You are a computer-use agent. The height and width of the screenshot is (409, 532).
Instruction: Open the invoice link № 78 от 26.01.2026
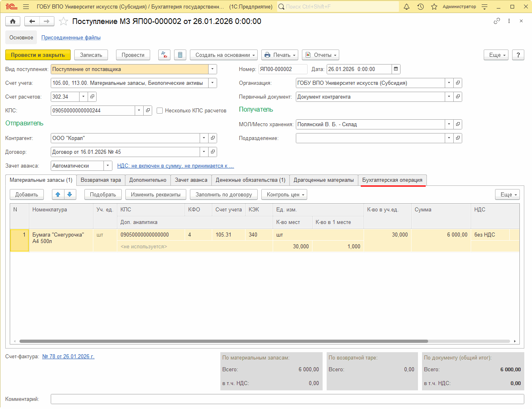[68, 357]
